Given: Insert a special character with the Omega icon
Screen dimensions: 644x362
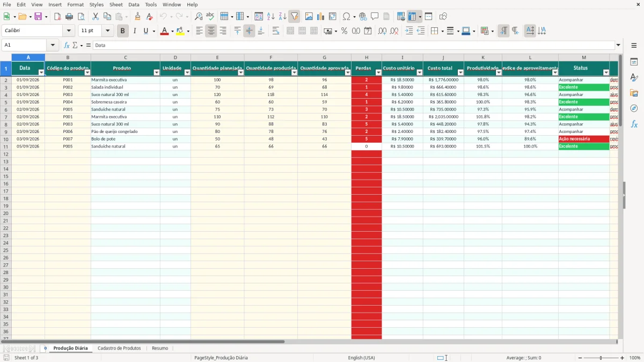Looking at the screenshot, I should (x=346, y=17).
